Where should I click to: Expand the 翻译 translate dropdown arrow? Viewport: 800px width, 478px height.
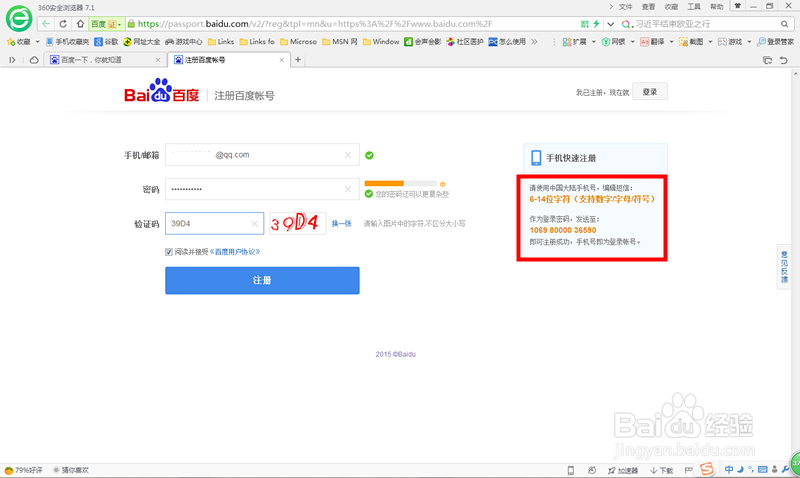click(x=671, y=42)
